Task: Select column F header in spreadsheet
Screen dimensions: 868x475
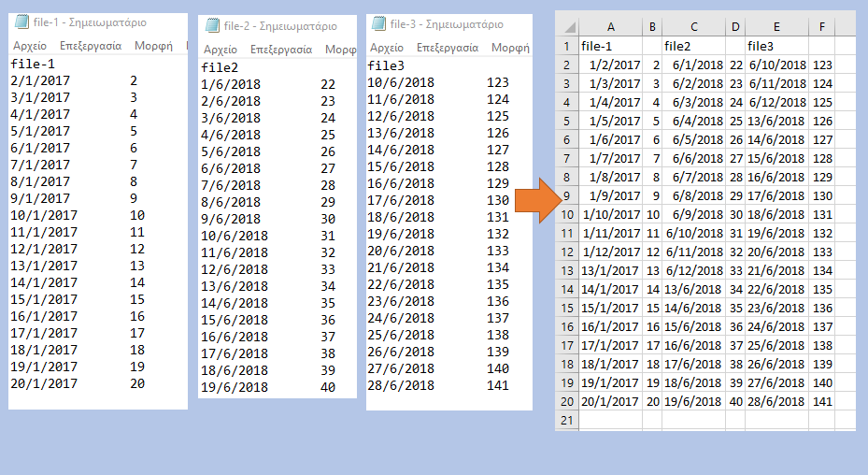Action: point(821,26)
